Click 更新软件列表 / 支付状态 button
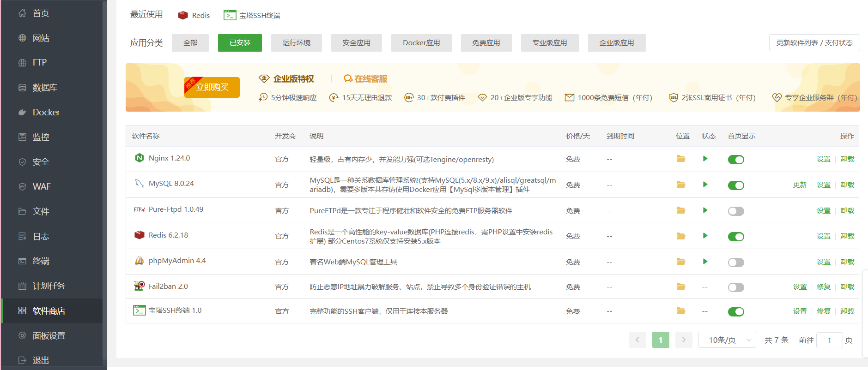 pyautogui.click(x=814, y=43)
